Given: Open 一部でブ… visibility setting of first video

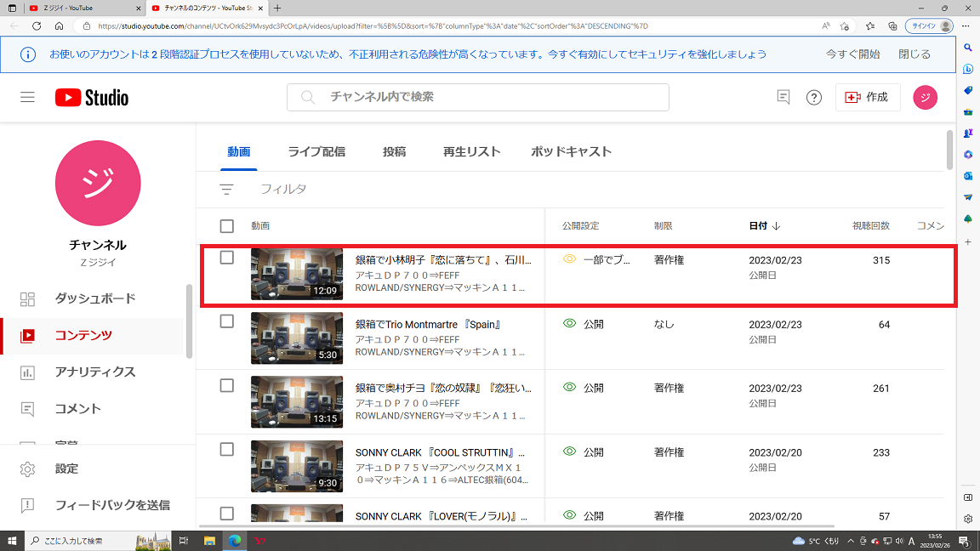Looking at the screenshot, I should point(597,260).
